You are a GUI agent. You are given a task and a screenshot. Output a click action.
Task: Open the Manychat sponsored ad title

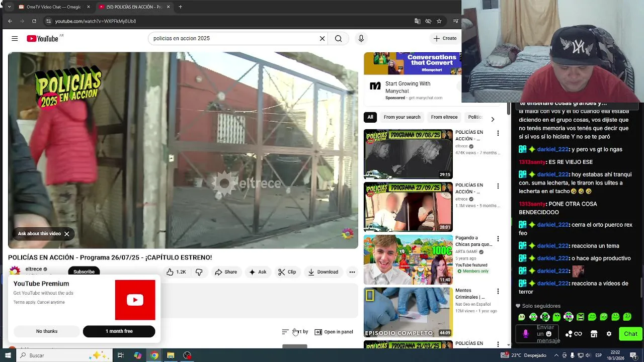coord(408,87)
